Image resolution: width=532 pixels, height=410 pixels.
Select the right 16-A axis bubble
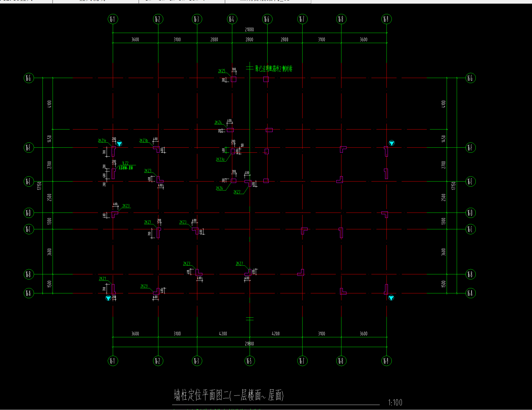pos(470,293)
